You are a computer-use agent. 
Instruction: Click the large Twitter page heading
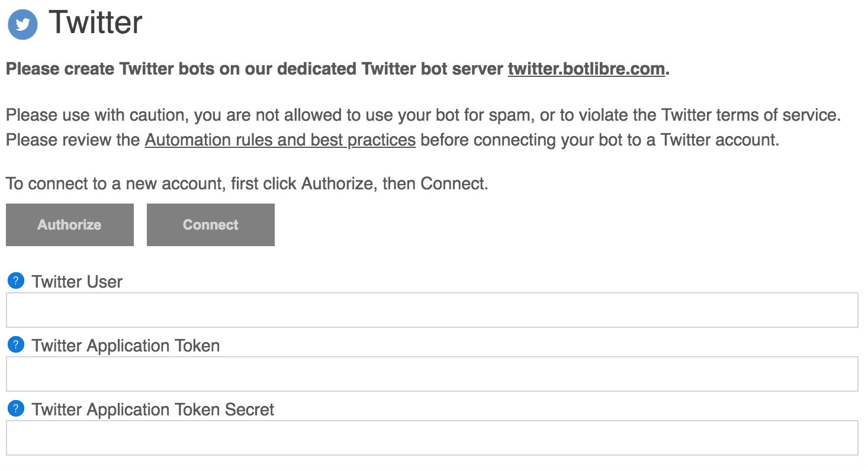(95, 23)
